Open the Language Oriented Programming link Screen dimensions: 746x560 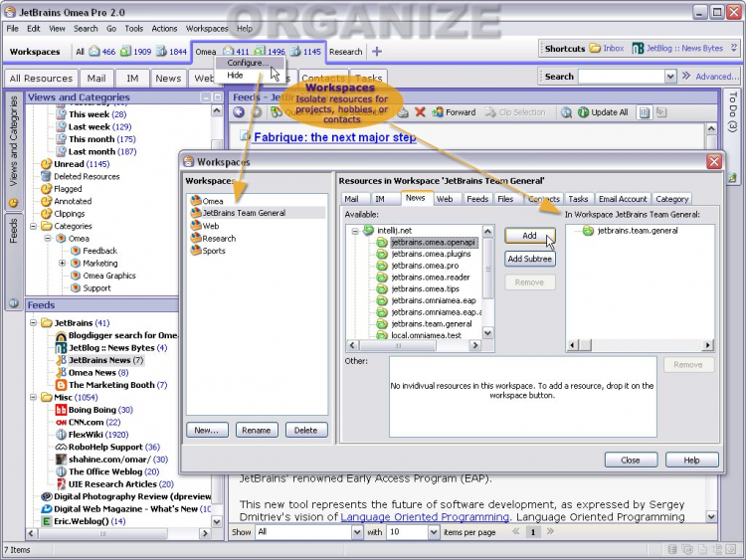pyautogui.click(x=425, y=516)
